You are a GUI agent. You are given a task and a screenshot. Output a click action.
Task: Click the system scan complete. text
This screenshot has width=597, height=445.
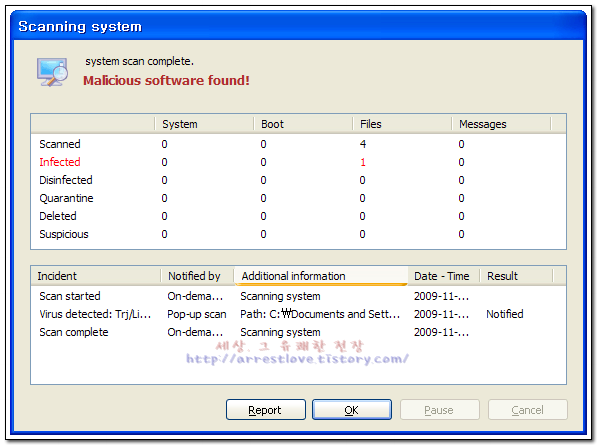click(139, 61)
